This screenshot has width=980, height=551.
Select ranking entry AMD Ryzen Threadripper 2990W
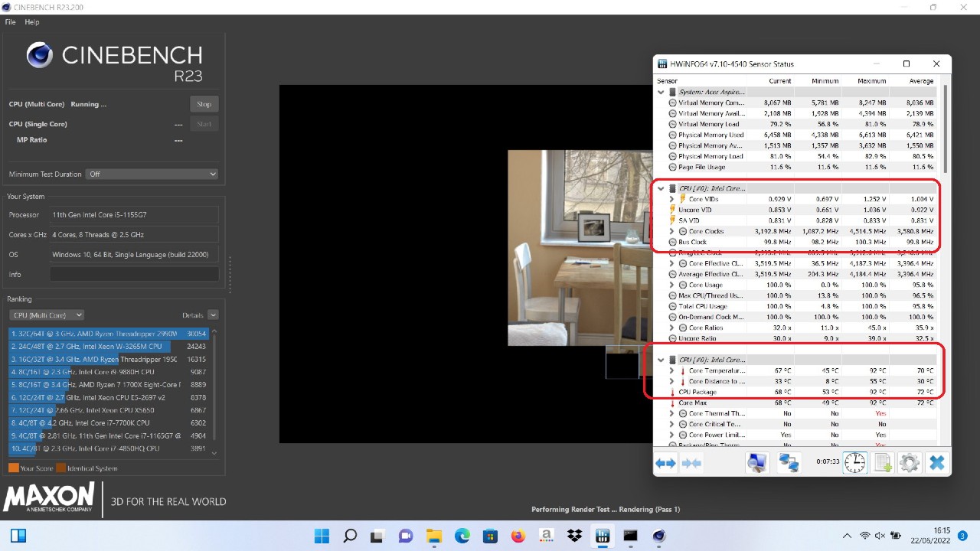click(109, 334)
